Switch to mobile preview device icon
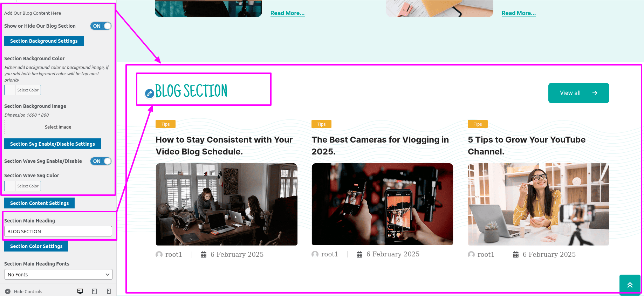 click(109, 291)
